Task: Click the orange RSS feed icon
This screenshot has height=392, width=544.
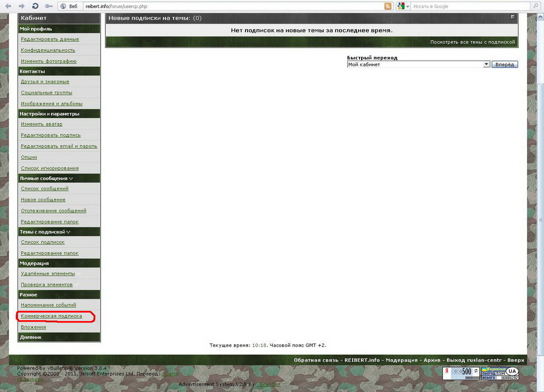Action: click(x=388, y=6)
